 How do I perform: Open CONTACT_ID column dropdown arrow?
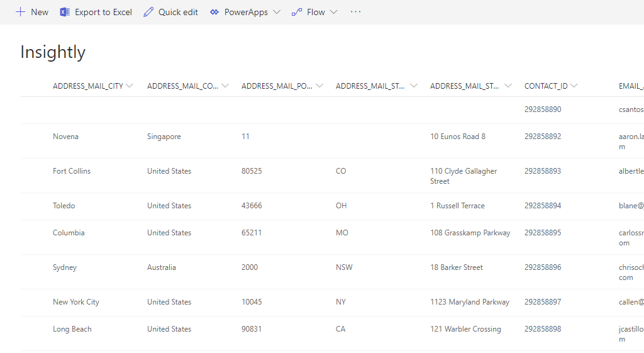(574, 86)
